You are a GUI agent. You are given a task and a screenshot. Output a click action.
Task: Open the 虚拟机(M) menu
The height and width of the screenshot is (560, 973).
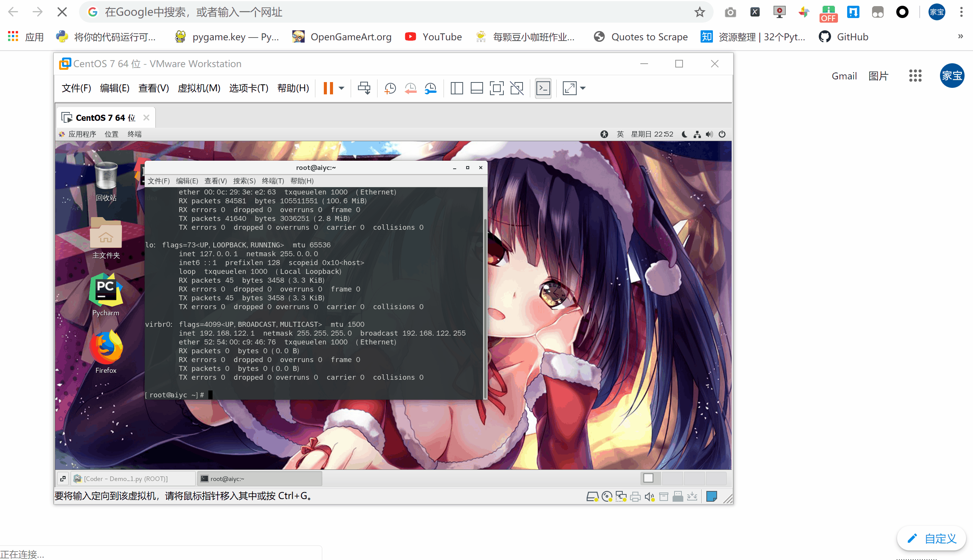point(198,88)
